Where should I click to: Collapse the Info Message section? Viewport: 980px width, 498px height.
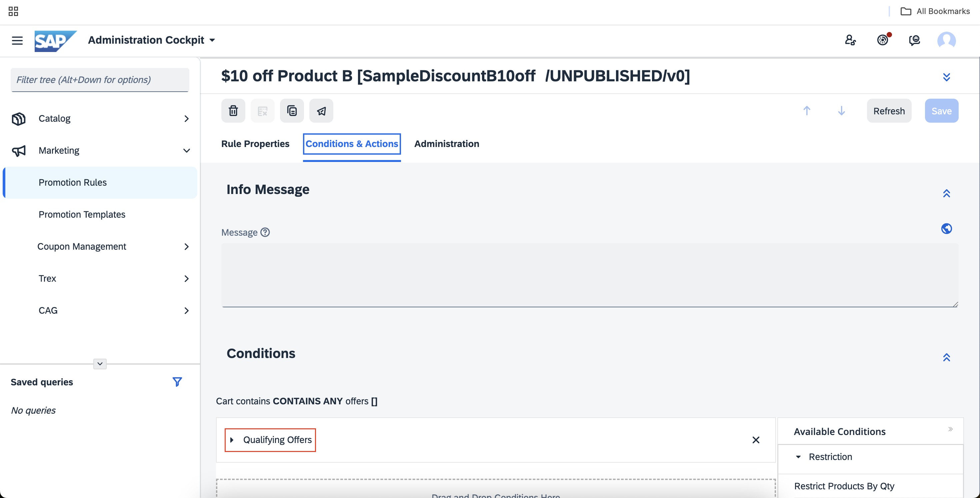pyautogui.click(x=947, y=193)
